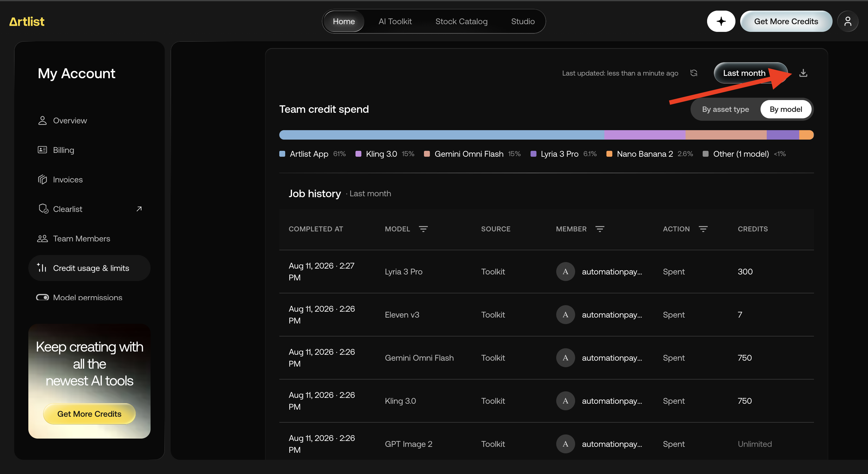Click the Invoices icon in sidebar
This screenshot has height=474, width=868.
coord(42,179)
